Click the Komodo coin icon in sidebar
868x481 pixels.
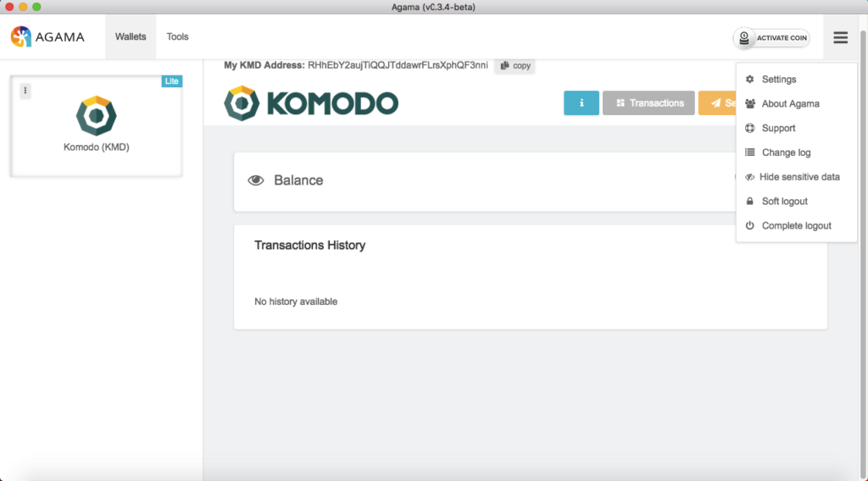point(97,115)
